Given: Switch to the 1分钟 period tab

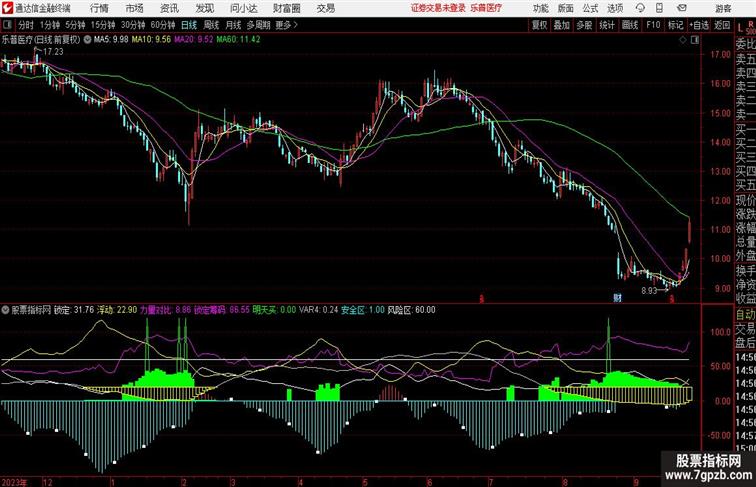Looking at the screenshot, I should pos(50,25).
